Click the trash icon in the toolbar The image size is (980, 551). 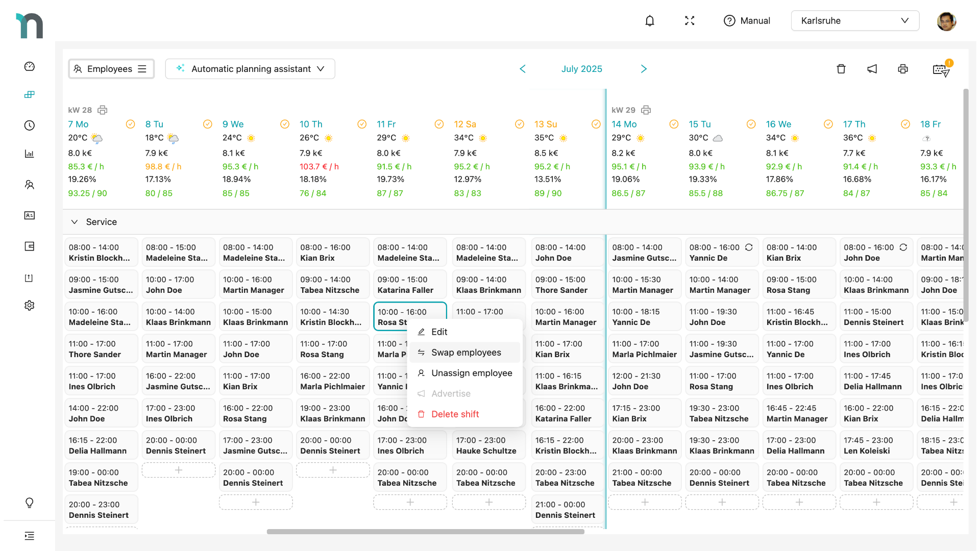pyautogui.click(x=841, y=69)
